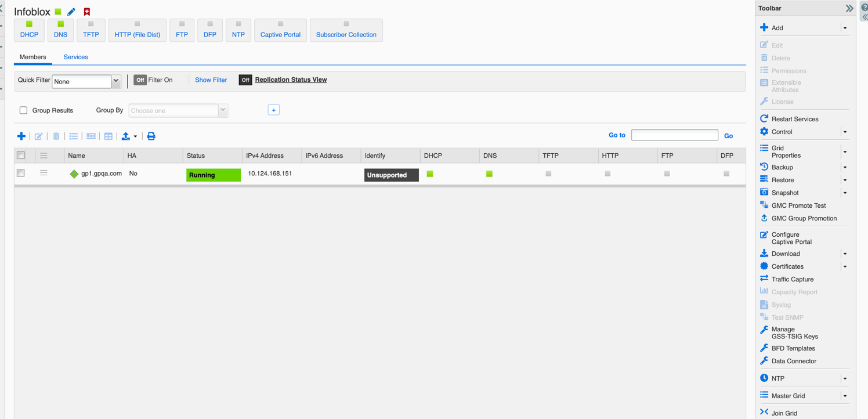This screenshot has width=868, height=419.
Task: Click the blue plus add icon above table
Action: click(21, 136)
